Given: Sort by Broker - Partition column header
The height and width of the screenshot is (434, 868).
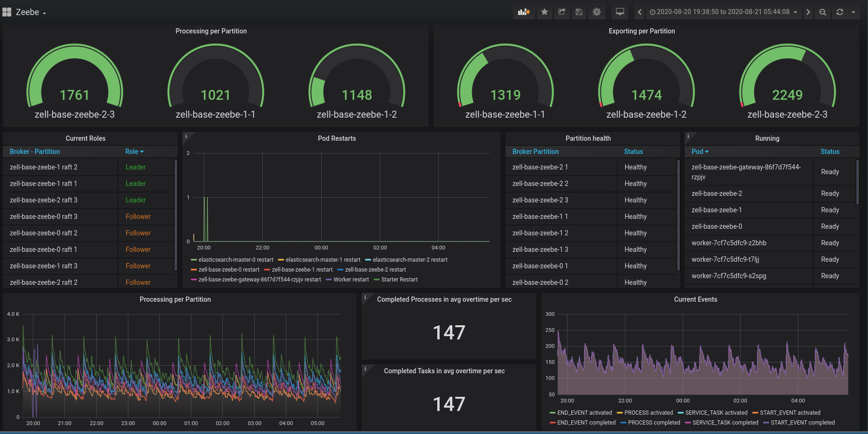Looking at the screenshot, I should click(x=35, y=152).
